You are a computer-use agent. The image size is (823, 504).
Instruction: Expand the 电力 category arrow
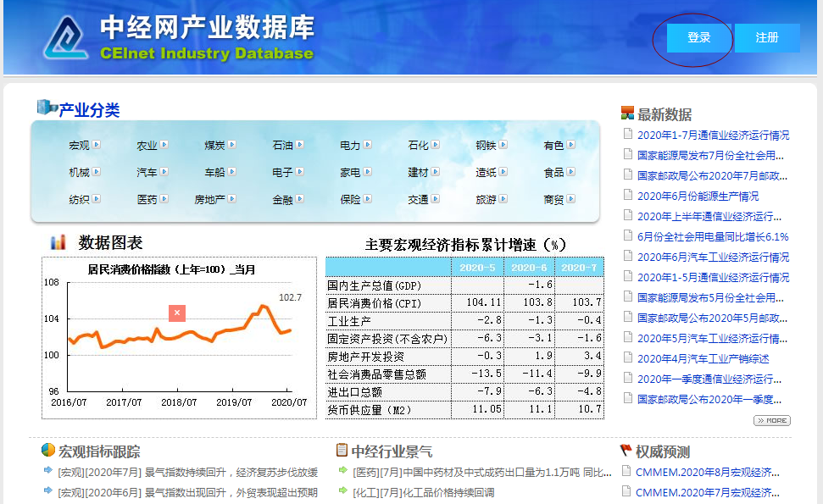coord(367,145)
